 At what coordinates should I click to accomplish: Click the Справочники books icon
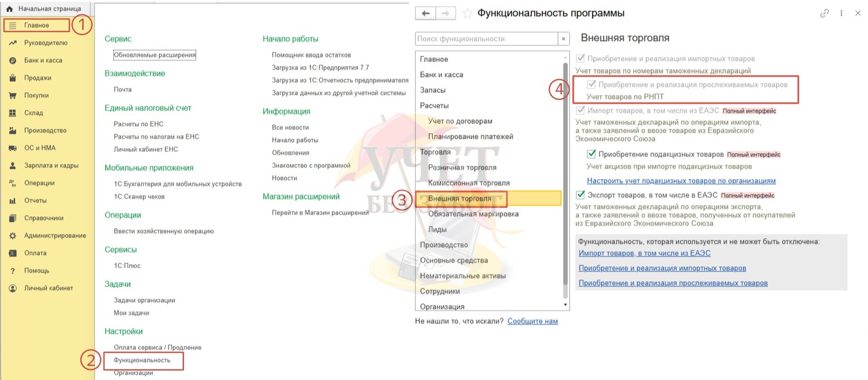[x=13, y=218]
